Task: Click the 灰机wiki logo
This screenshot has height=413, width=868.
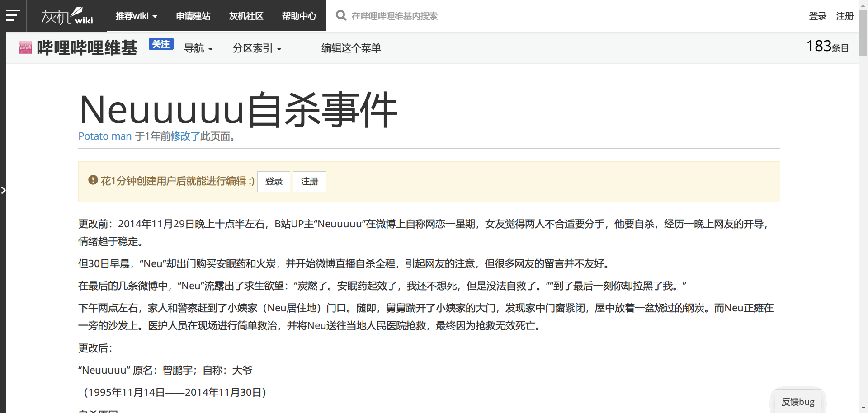Action: pyautogui.click(x=67, y=16)
